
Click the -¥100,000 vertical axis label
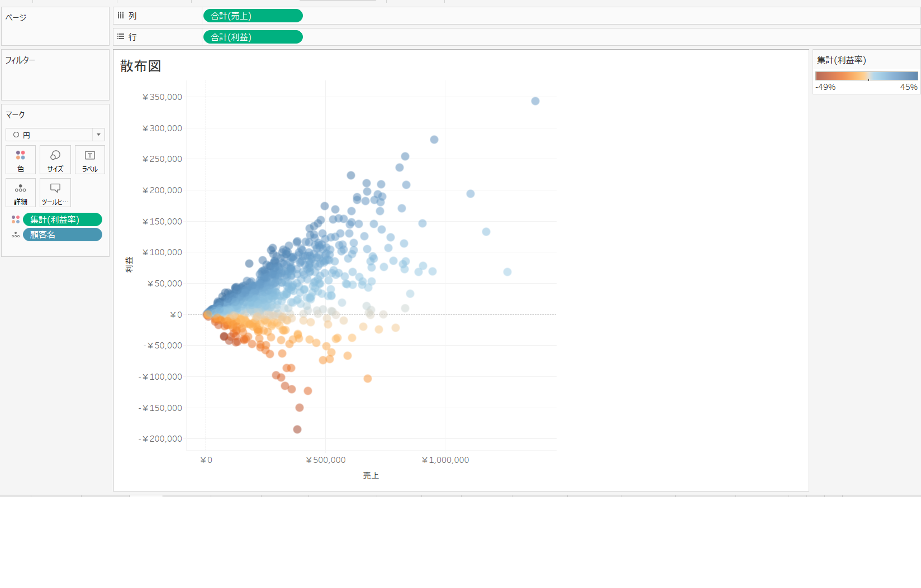coord(160,377)
